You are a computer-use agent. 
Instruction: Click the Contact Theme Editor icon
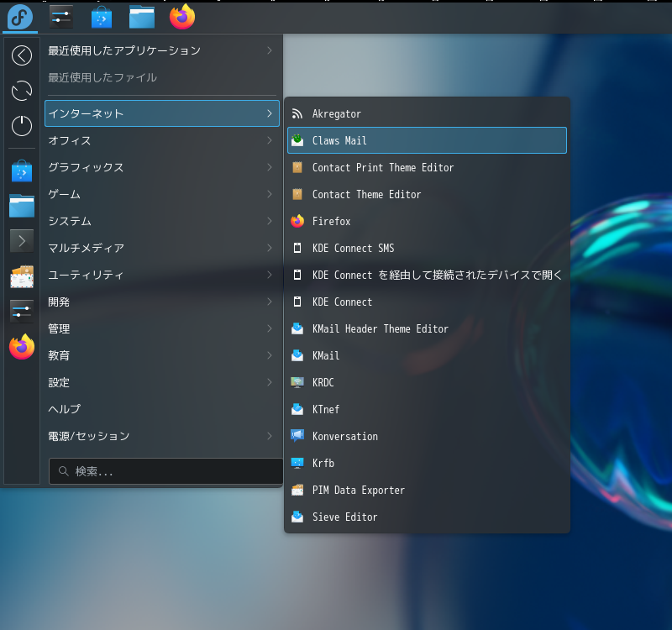pyautogui.click(x=297, y=194)
